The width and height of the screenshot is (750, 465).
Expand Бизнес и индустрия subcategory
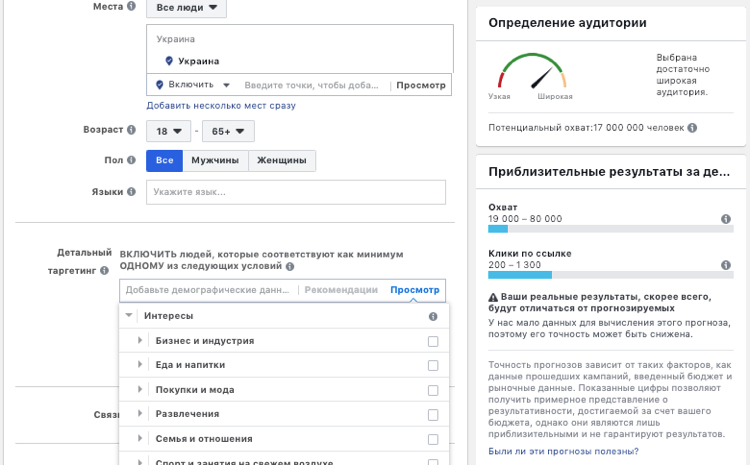(140, 340)
